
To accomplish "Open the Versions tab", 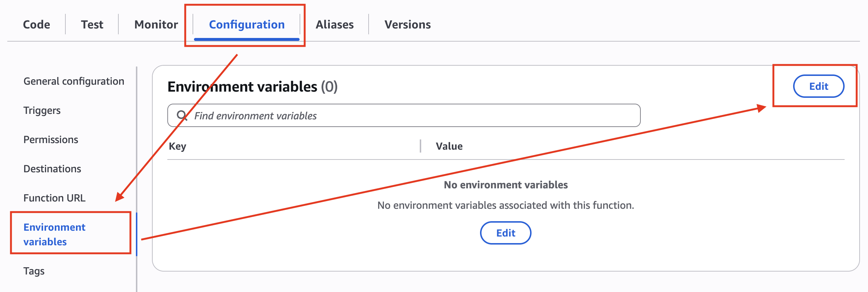I will [x=407, y=24].
